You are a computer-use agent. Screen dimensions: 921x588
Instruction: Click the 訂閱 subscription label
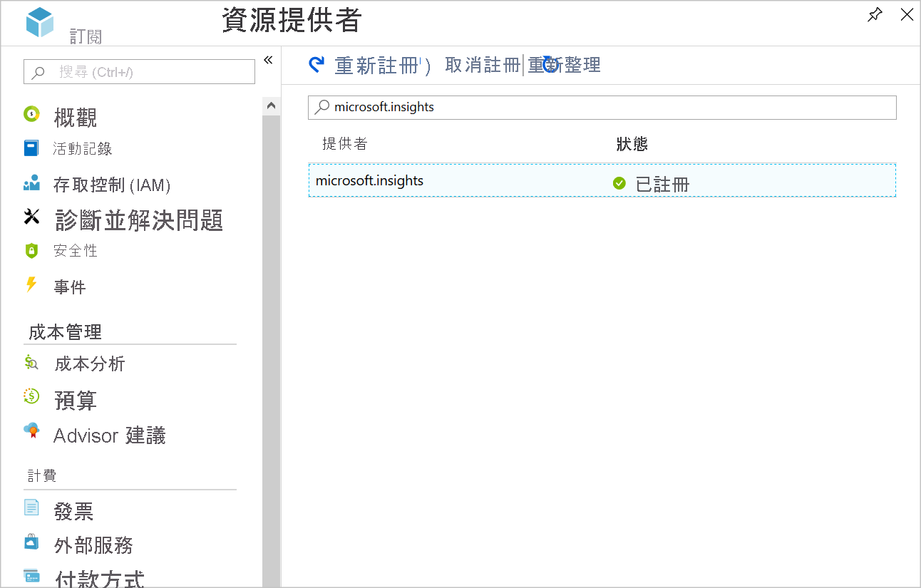[x=86, y=36]
